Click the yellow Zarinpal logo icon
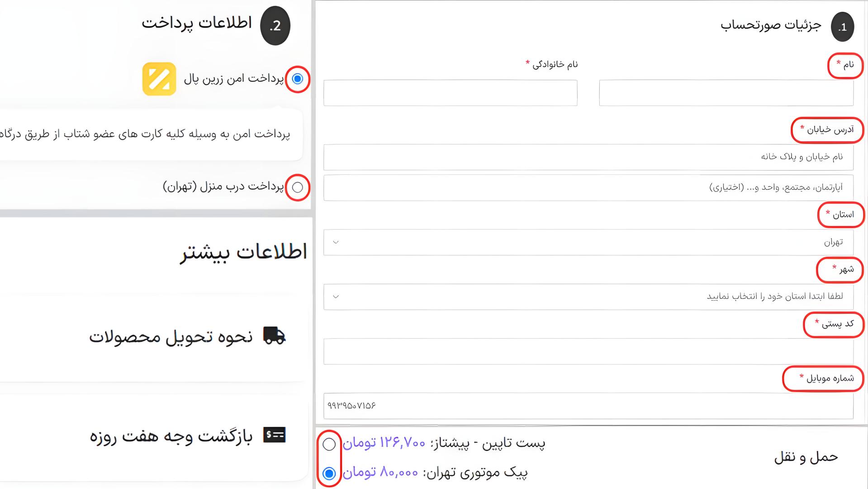 point(159,79)
